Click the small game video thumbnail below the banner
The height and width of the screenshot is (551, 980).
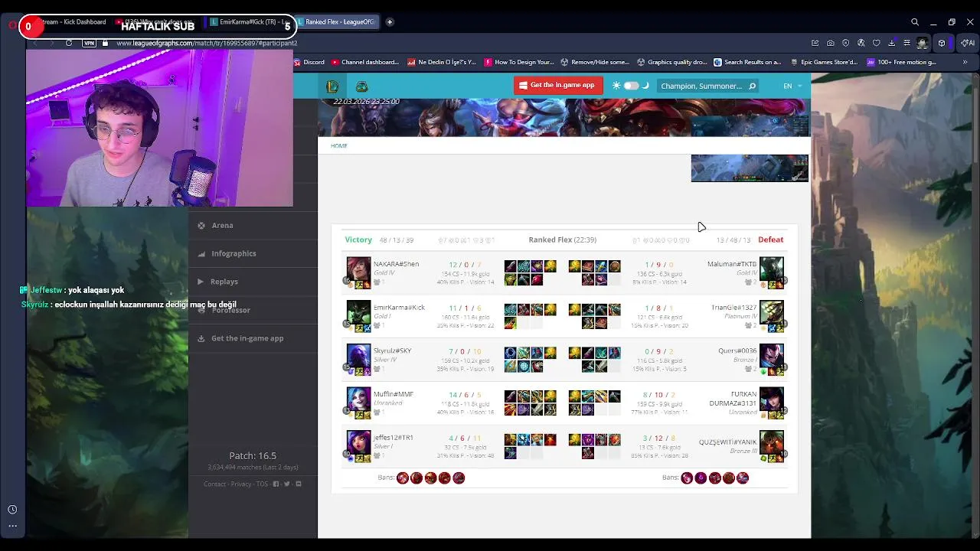pos(750,168)
